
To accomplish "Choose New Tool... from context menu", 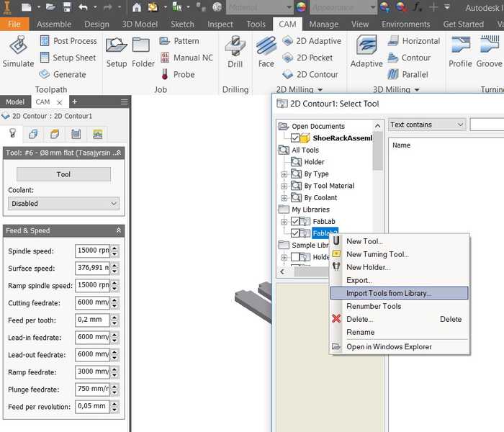I will click(399, 241).
